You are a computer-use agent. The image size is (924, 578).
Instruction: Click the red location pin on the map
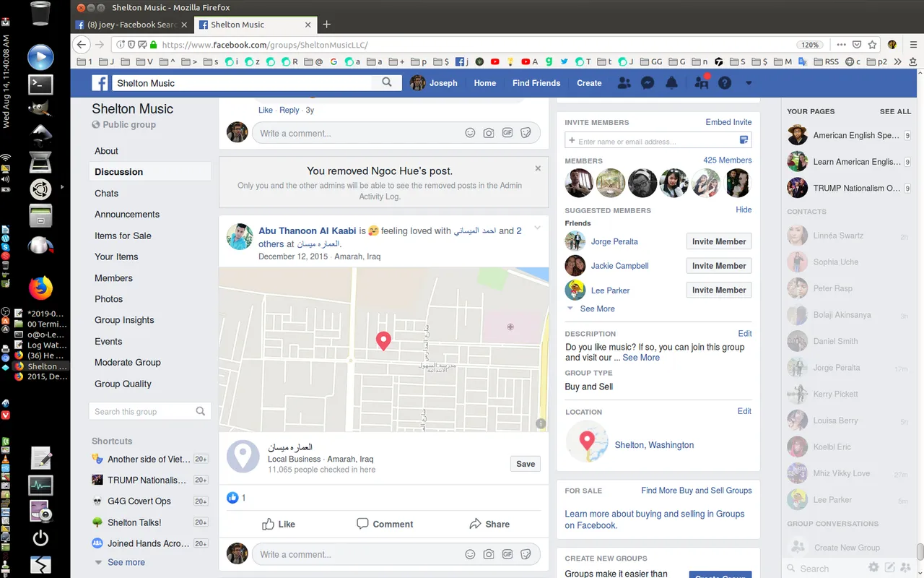(383, 341)
